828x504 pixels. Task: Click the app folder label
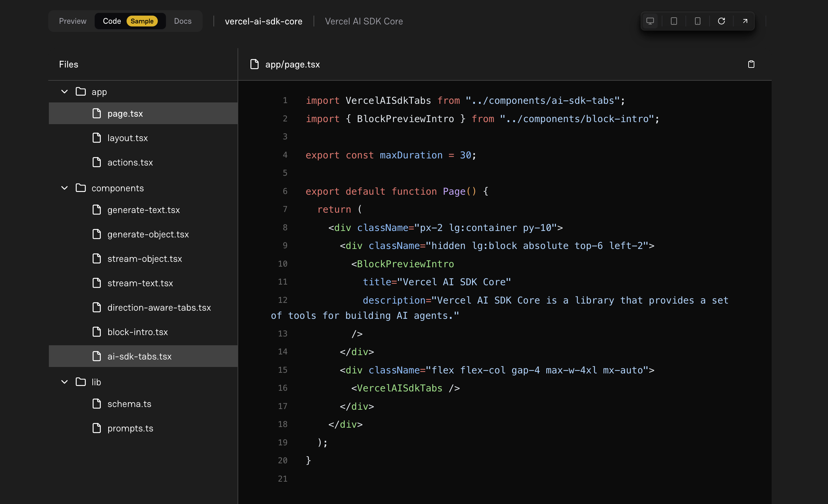[99, 92]
